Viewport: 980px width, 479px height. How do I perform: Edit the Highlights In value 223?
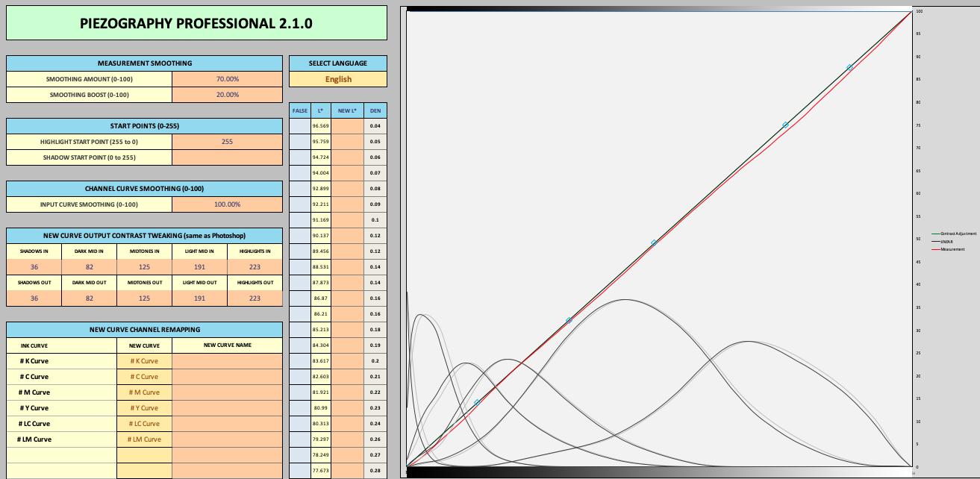[x=255, y=267]
